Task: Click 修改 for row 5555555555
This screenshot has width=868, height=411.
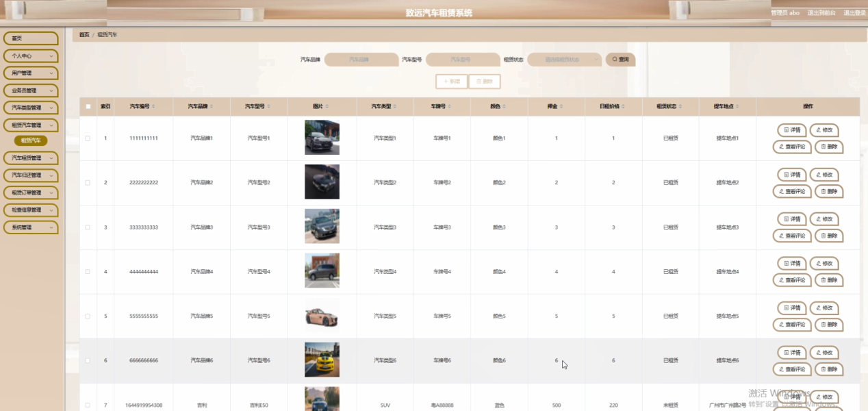Action: (x=824, y=308)
